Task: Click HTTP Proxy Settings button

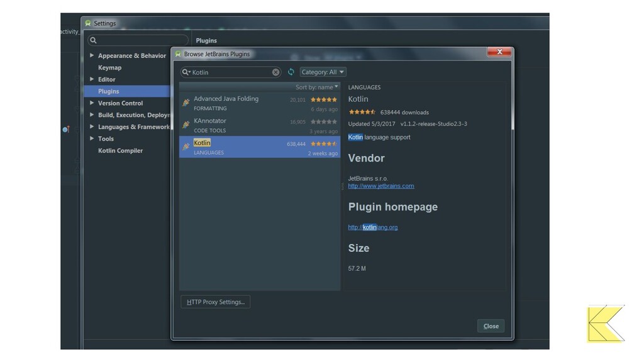Action: point(215,302)
